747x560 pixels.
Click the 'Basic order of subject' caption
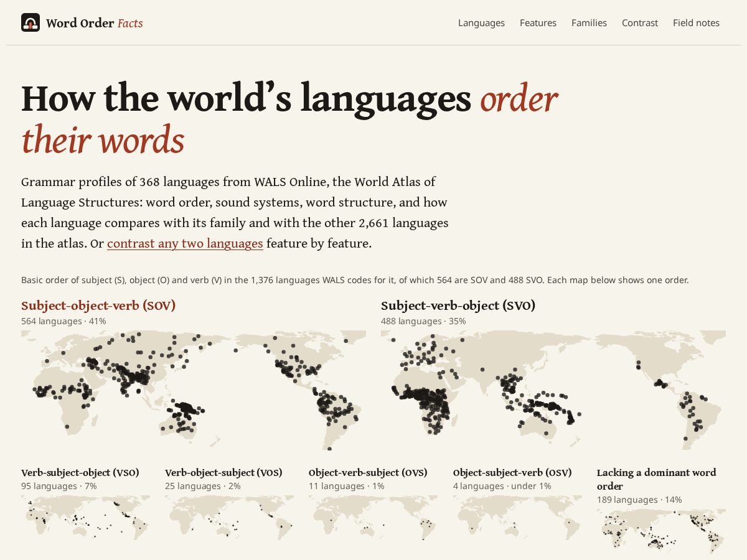(355, 280)
